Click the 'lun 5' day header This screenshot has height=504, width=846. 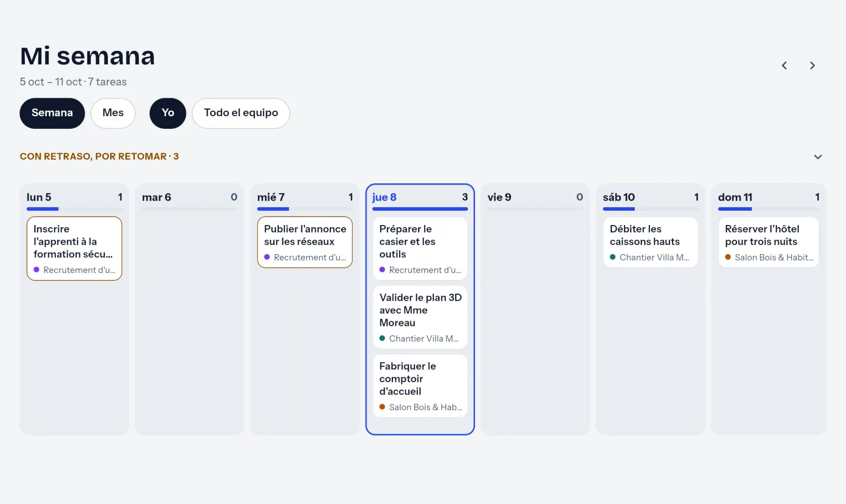(39, 197)
